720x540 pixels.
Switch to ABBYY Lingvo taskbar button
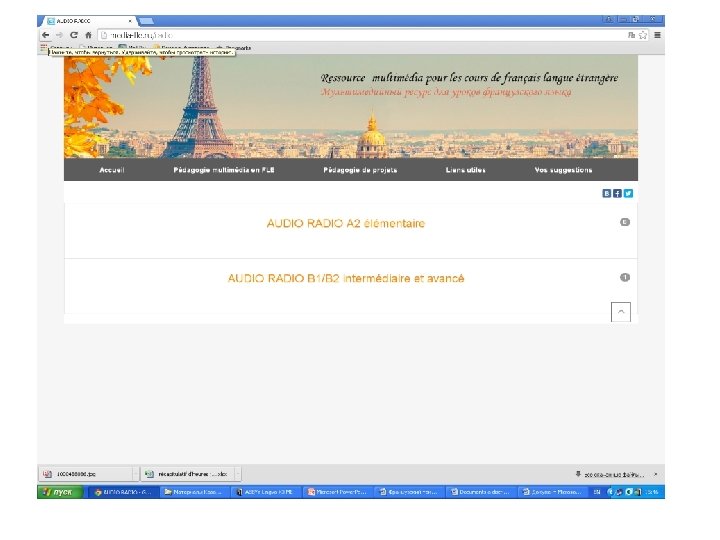pos(266,492)
